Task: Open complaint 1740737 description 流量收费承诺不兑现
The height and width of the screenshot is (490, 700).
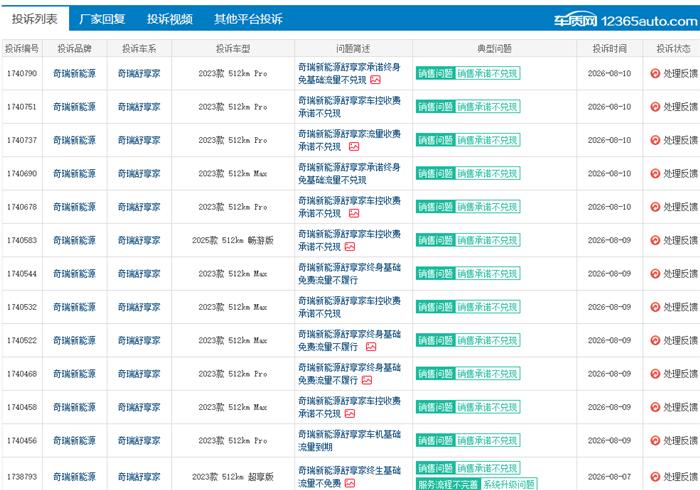Action: coord(349,140)
